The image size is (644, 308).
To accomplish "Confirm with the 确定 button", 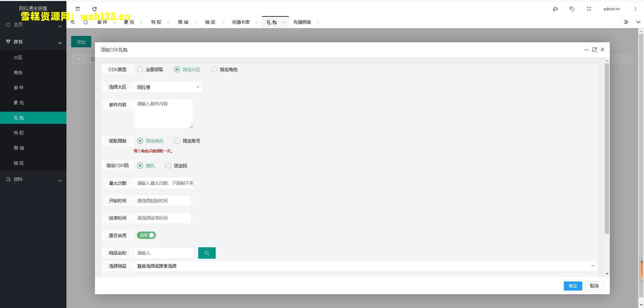I will tap(573, 286).
